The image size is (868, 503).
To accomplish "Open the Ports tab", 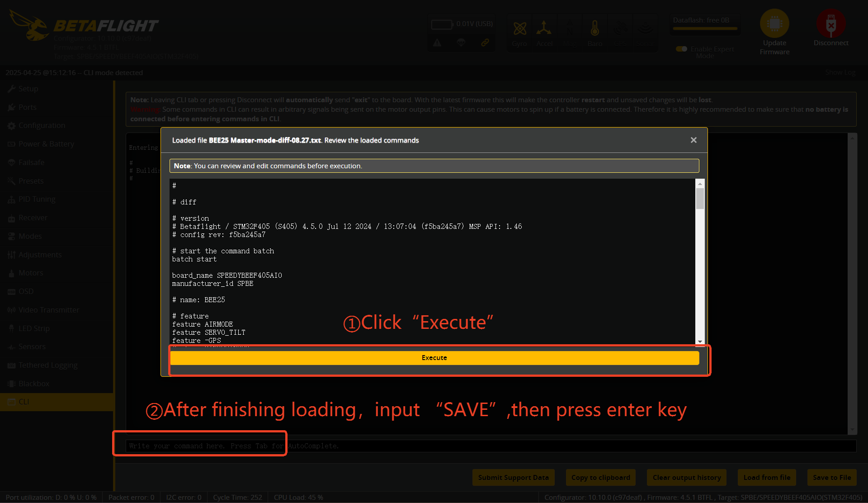I will [x=57, y=107].
